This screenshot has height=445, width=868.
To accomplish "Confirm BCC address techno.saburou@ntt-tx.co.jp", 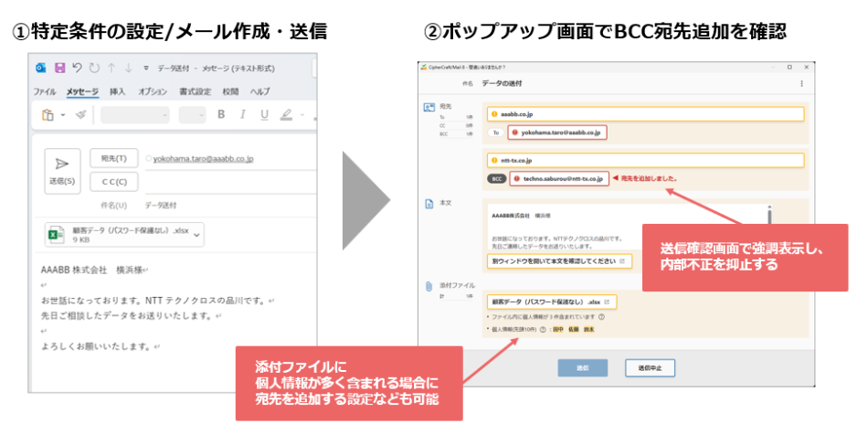I will [x=558, y=179].
